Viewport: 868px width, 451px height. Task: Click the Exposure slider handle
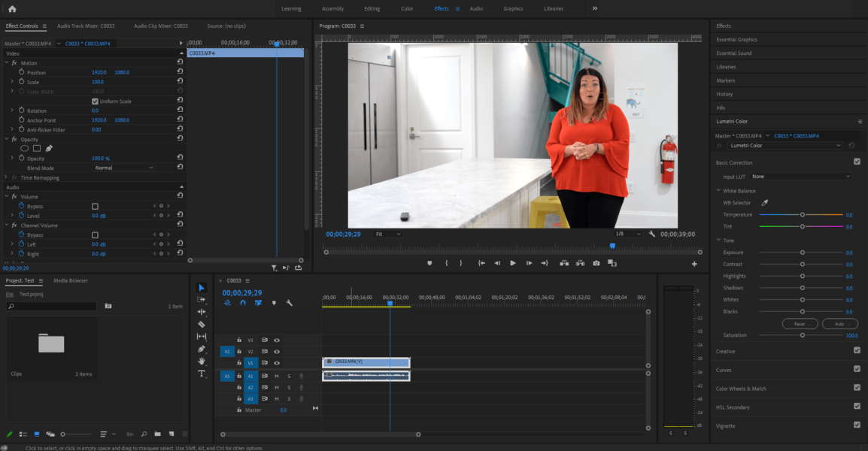click(x=803, y=252)
